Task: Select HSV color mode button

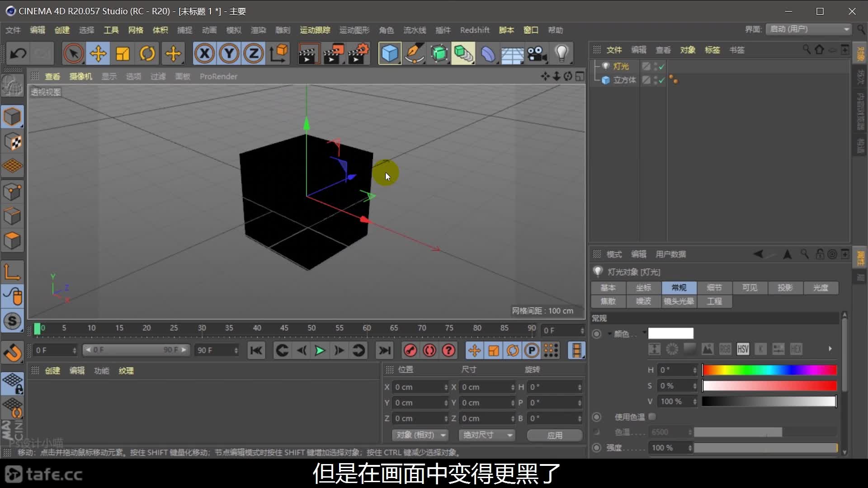Action: [743, 349]
